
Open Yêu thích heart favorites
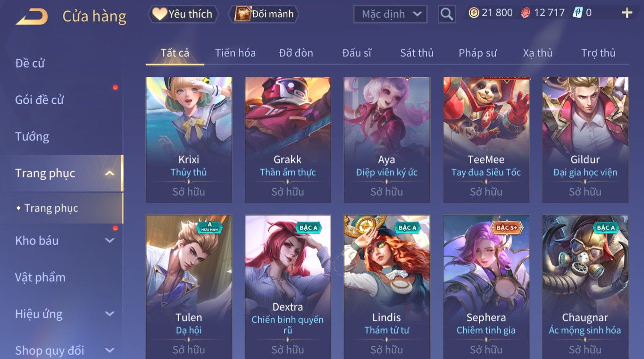[x=183, y=14]
